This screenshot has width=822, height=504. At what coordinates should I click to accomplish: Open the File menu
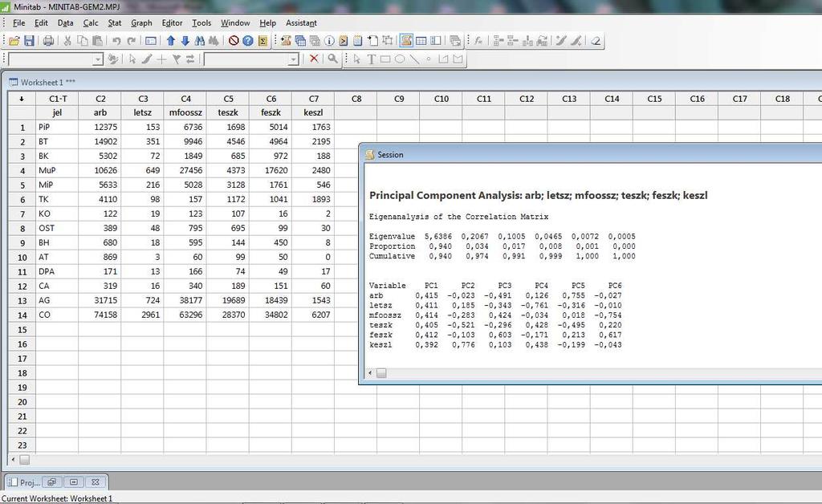(x=19, y=23)
